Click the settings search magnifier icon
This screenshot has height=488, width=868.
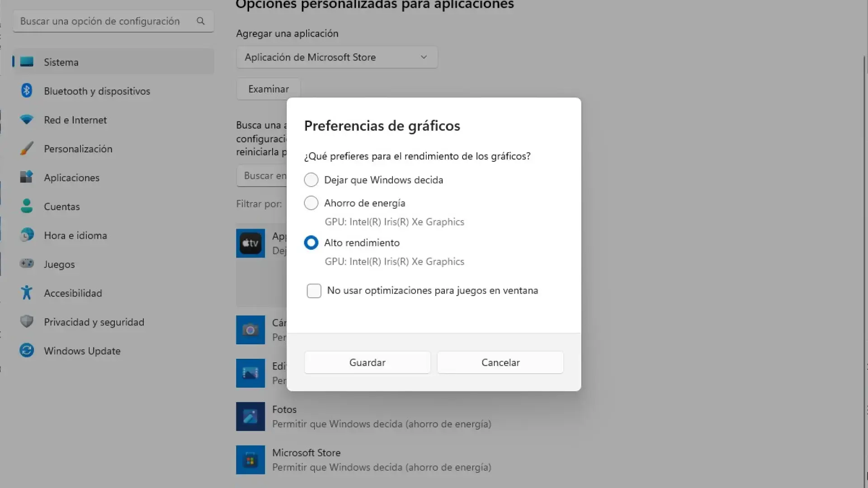201,21
